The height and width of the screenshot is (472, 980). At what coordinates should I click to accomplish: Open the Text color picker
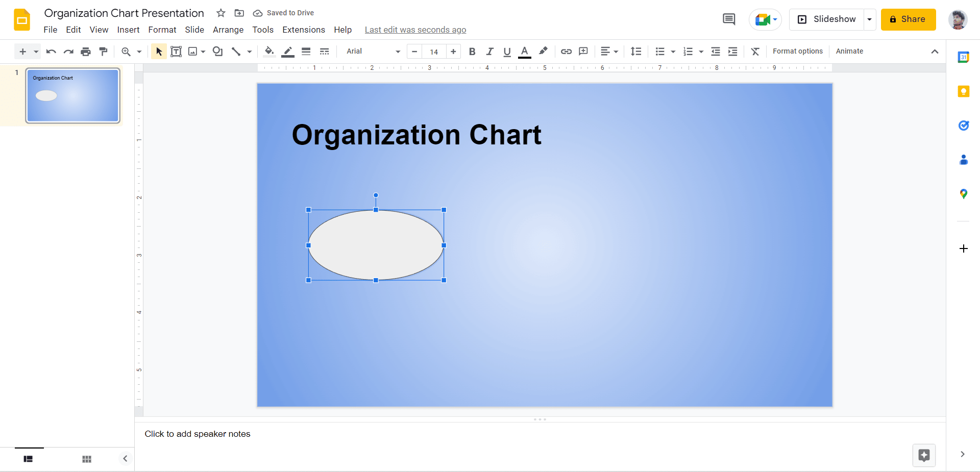pos(525,51)
